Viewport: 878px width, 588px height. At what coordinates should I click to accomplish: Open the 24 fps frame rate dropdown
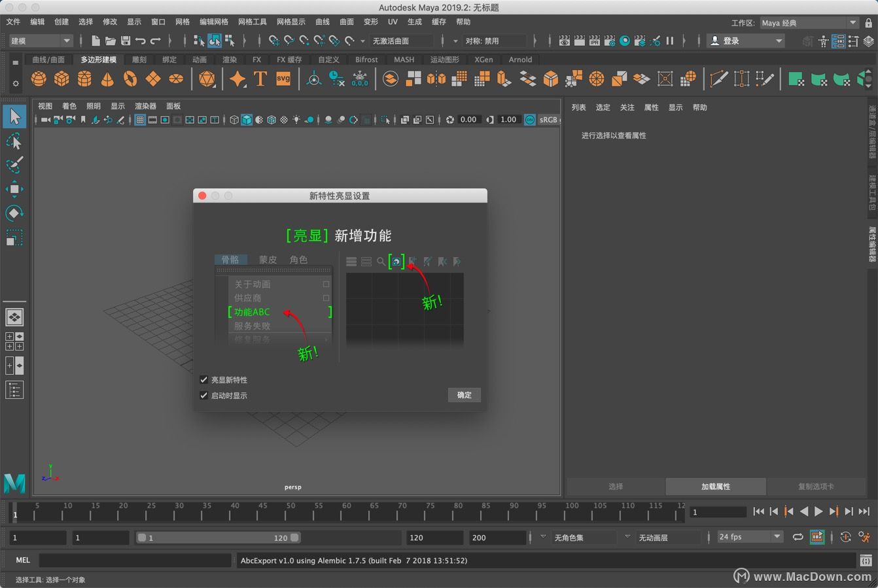750,537
